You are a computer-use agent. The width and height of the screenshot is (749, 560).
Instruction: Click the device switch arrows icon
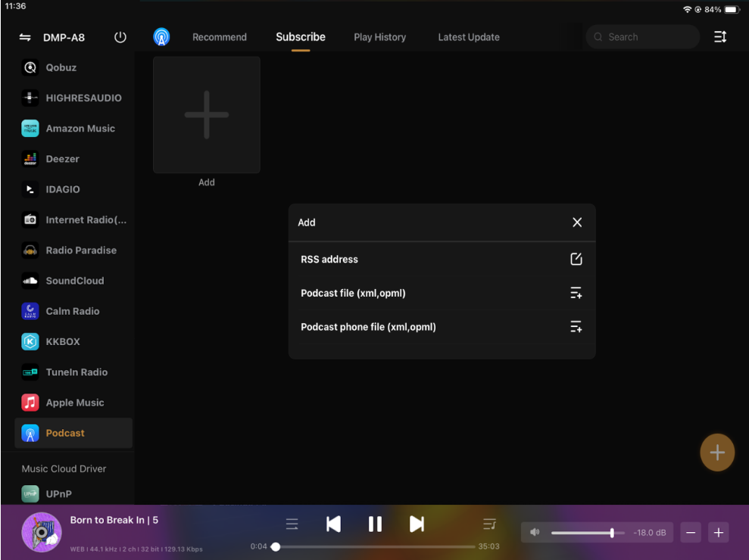(x=25, y=37)
